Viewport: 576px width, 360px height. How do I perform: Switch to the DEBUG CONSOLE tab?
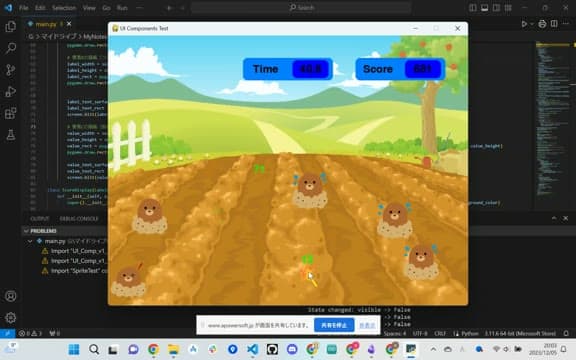click(x=79, y=219)
